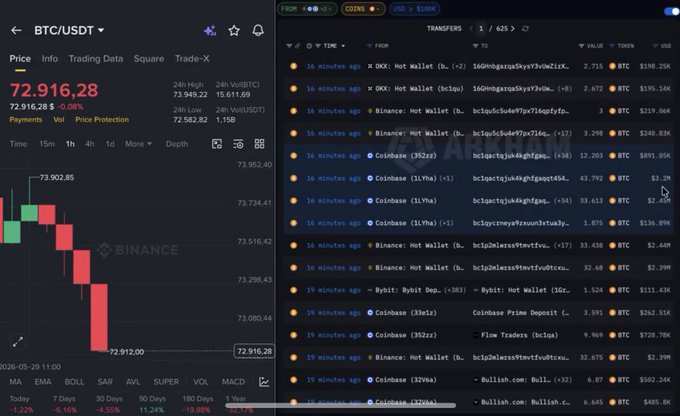Screen dimensions: 680x416
Task: Click the Flow Traders entity icon
Action: click(476, 335)
